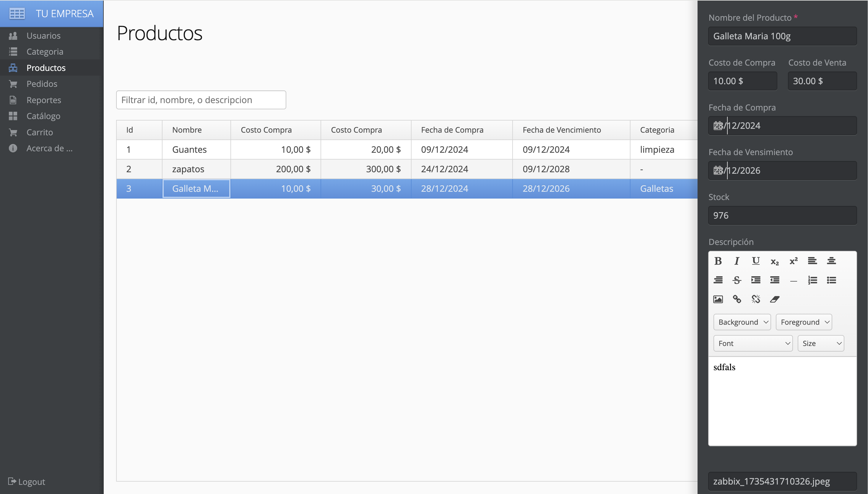Focus the filter id, nombre, descripcion field

(x=201, y=100)
